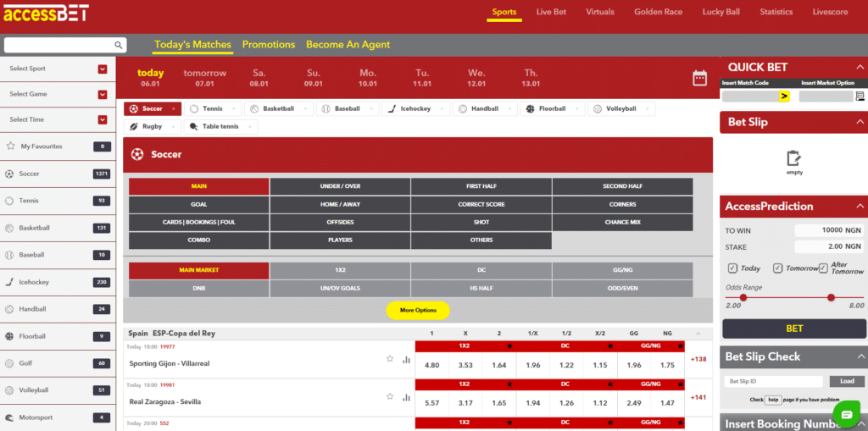Screen dimensions: 868x431
Task: Collapse the ESP-Copa del Rey league section
Action: tap(698, 334)
